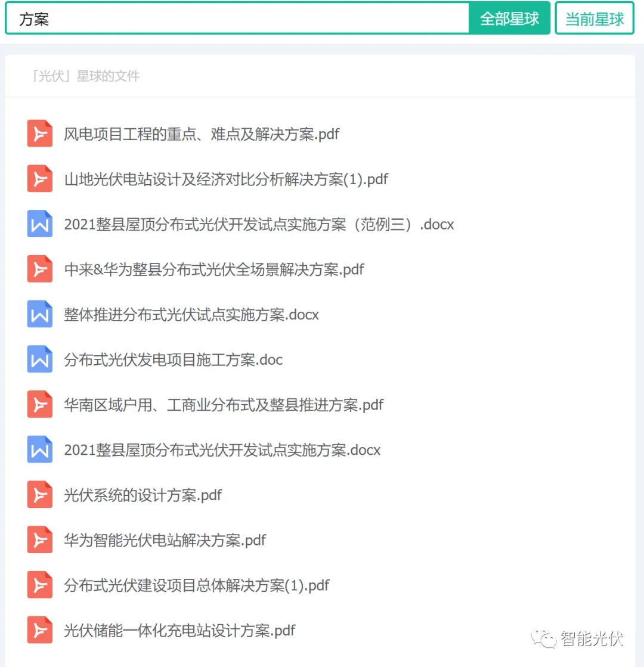644x667 pixels.
Task: Click Word icon for 分布式光伏发电项目施工方案.doc
Action: (39, 359)
